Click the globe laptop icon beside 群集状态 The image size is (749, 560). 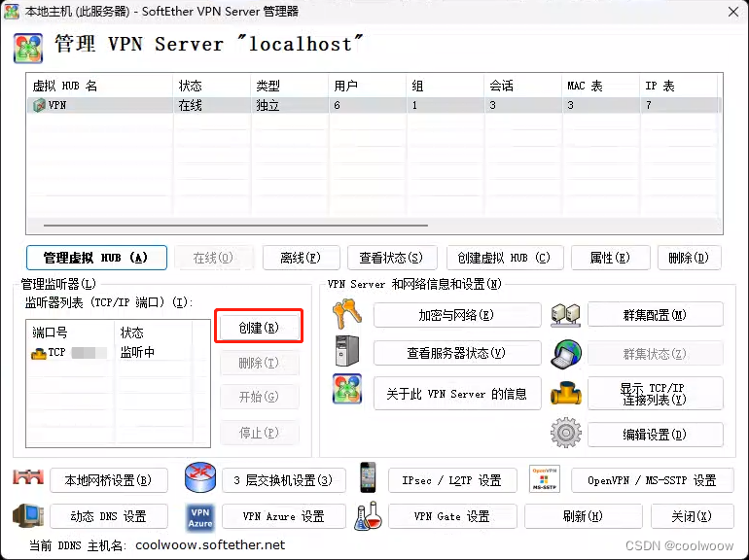point(566,354)
